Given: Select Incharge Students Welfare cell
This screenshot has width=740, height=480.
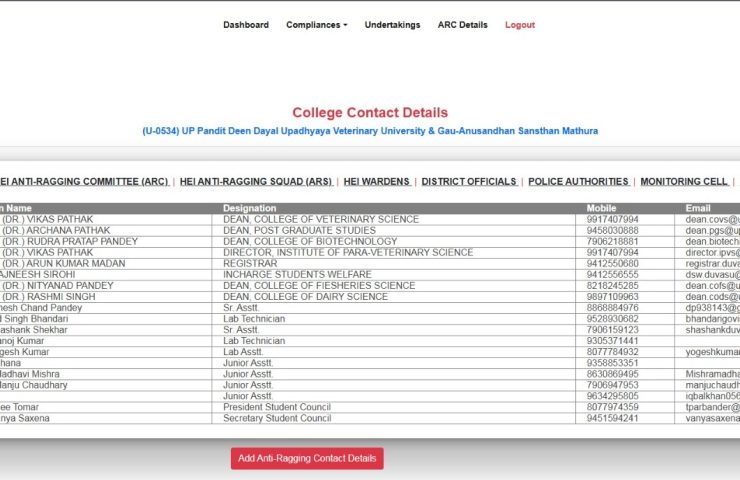Looking at the screenshot, I should (394, 274).
